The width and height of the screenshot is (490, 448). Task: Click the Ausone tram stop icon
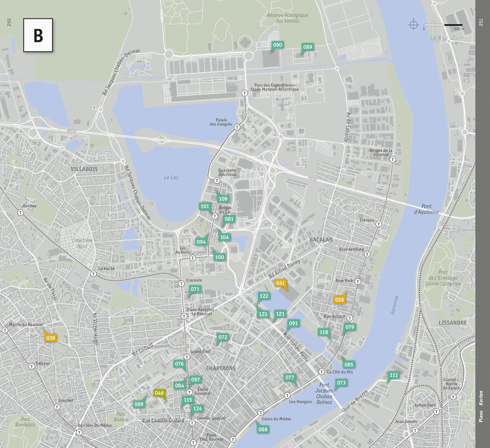pyautogui.click(x=21, y=213)
